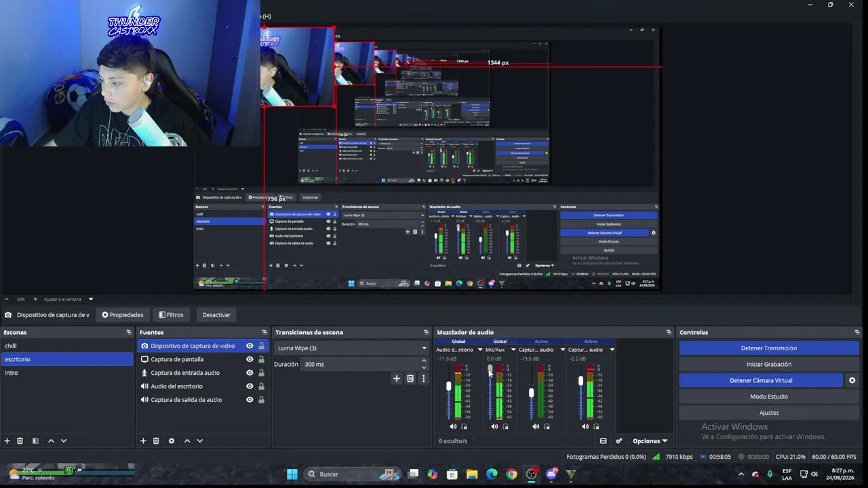Undock the Controles panel

857,332
